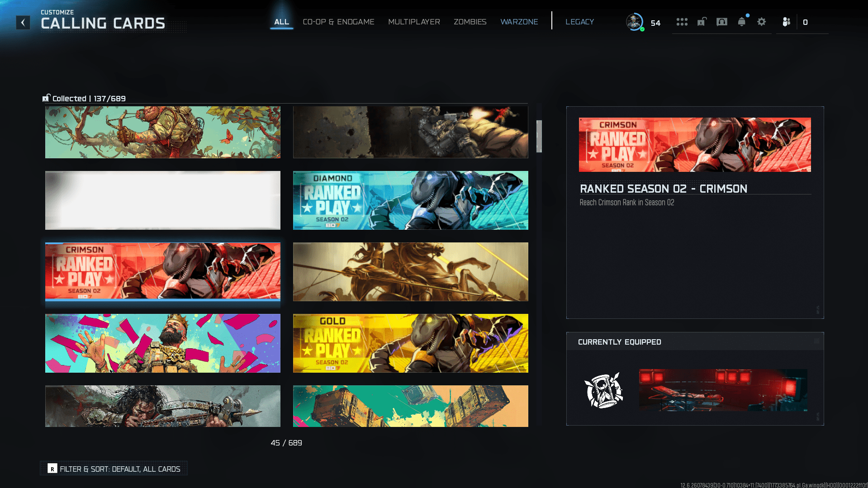Switch to the Multiplayer tab
868x488 pixels.
[414, 22]
